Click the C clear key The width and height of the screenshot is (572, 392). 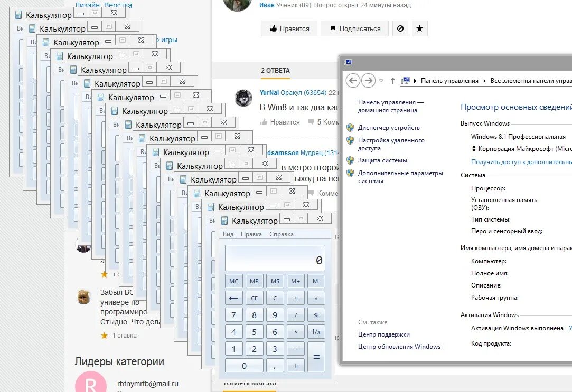pyautogui.click(x=275, y=298)
